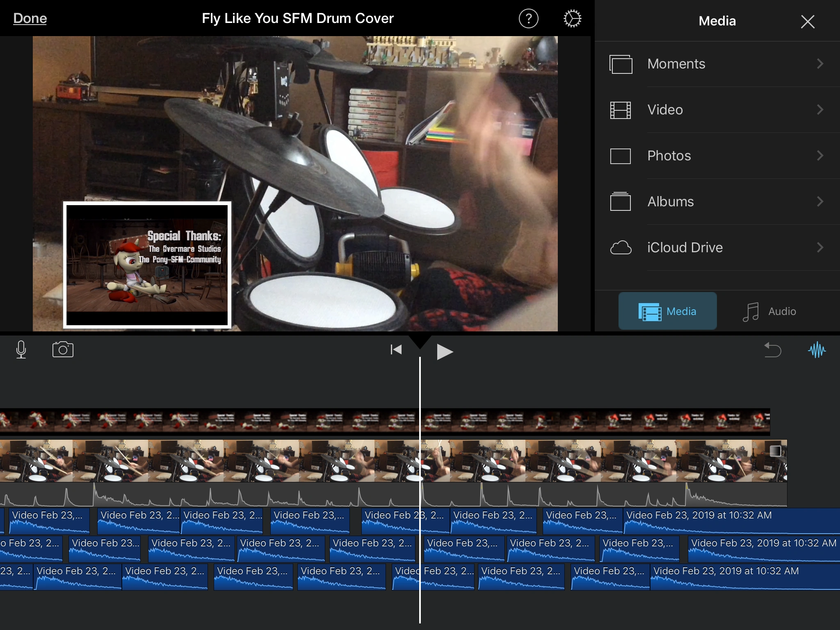Select the picture-in-picture overlay thumbnail in viewer
Viewport: 840px width, 630px height.
(x=147, y=265)
